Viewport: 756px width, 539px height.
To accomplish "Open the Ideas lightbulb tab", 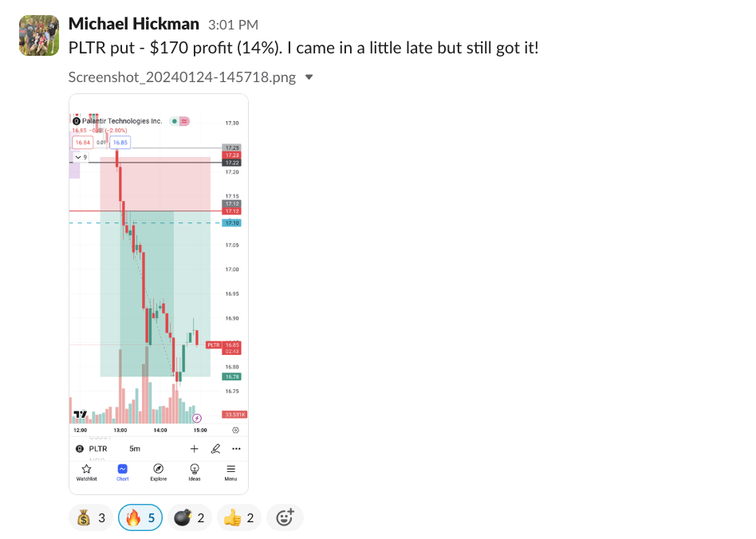I will (195, 472).
